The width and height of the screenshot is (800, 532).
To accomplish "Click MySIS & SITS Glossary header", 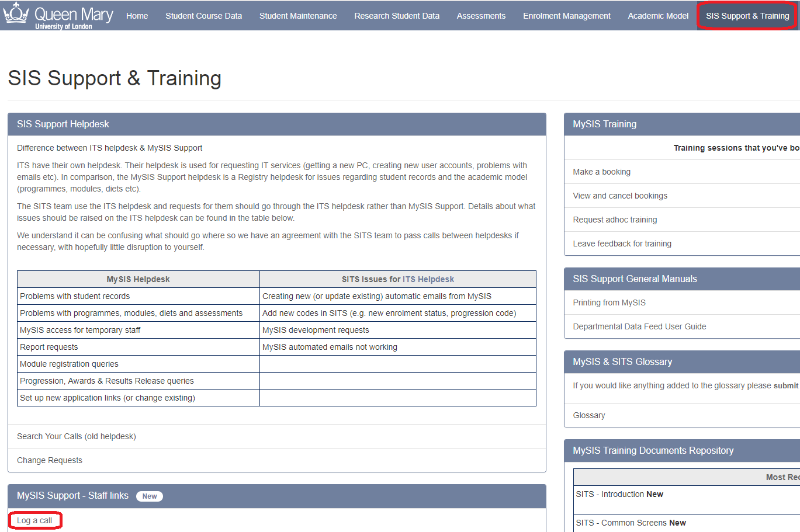I will (682, 362).
